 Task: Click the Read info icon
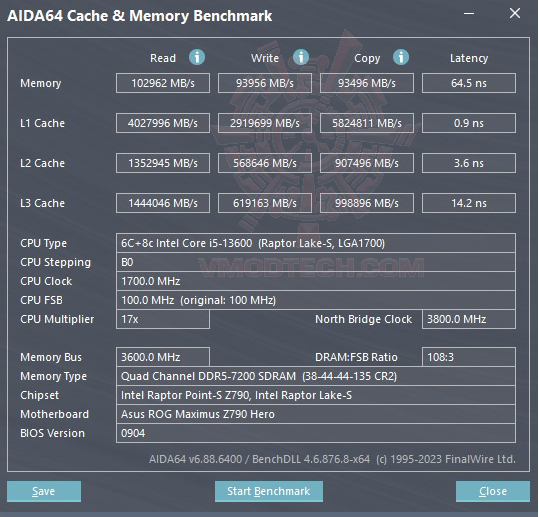click(x=197, y=57)
